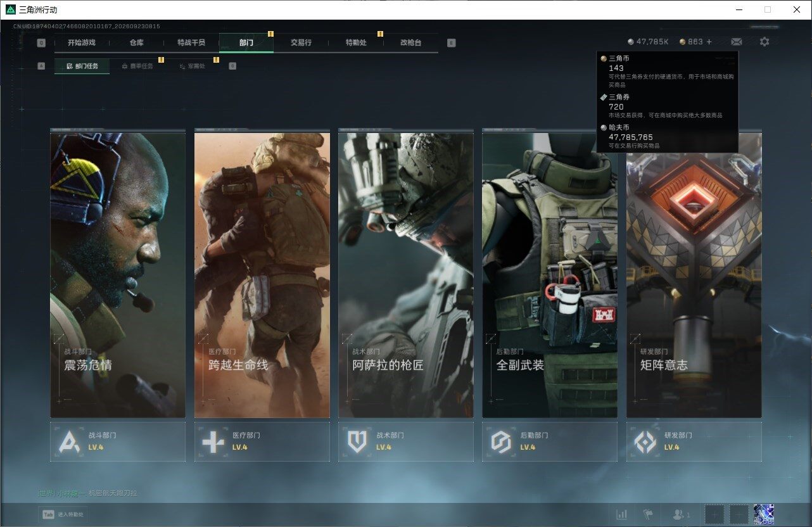Click the Q key hint left of tabs
This screenshot has height=527, width=812.
click(41, 43)
